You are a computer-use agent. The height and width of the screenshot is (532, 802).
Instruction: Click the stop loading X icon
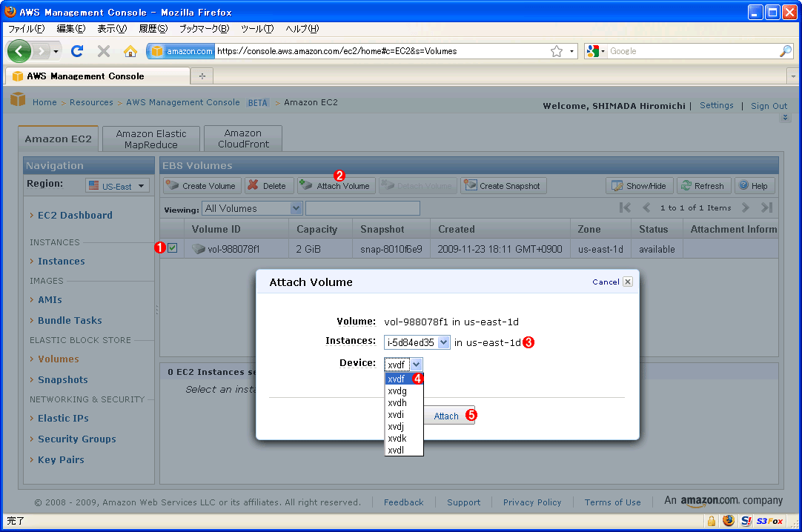[104, 51]
